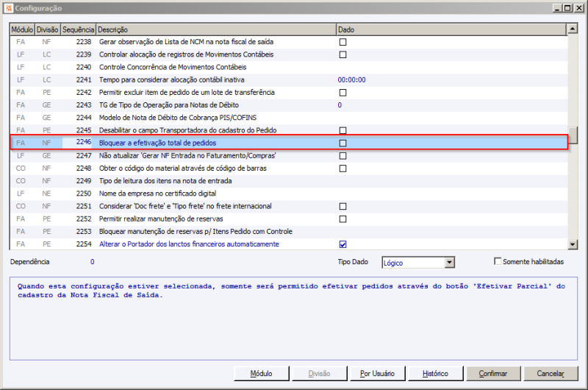The width and height of the screenshot is (588, 390).
Task: Uncheck Alterar o Portador dos lanctos checkbox
Action: pyautogui.click(x=343, y=244)
